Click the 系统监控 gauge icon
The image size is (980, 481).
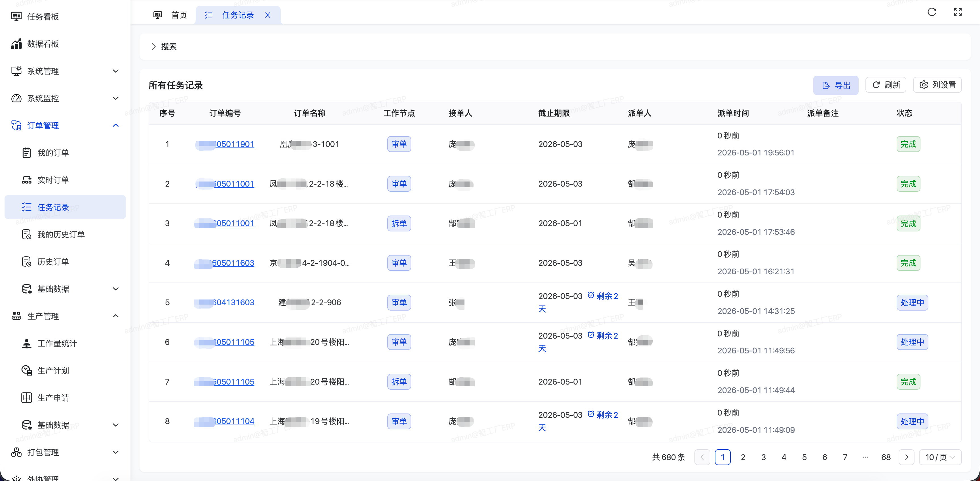[x=16, y=98]
